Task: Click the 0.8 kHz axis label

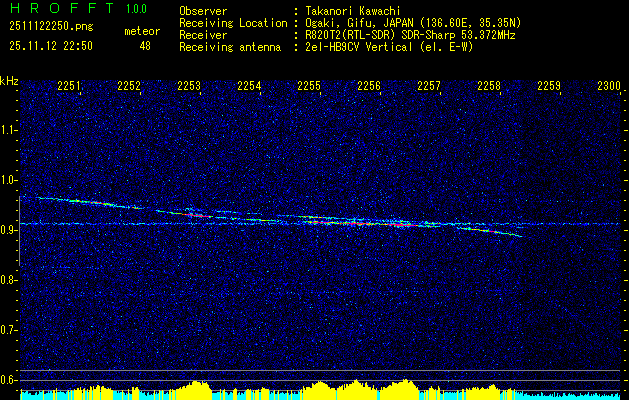Action: pyautogui.click(x=9, y=280)
